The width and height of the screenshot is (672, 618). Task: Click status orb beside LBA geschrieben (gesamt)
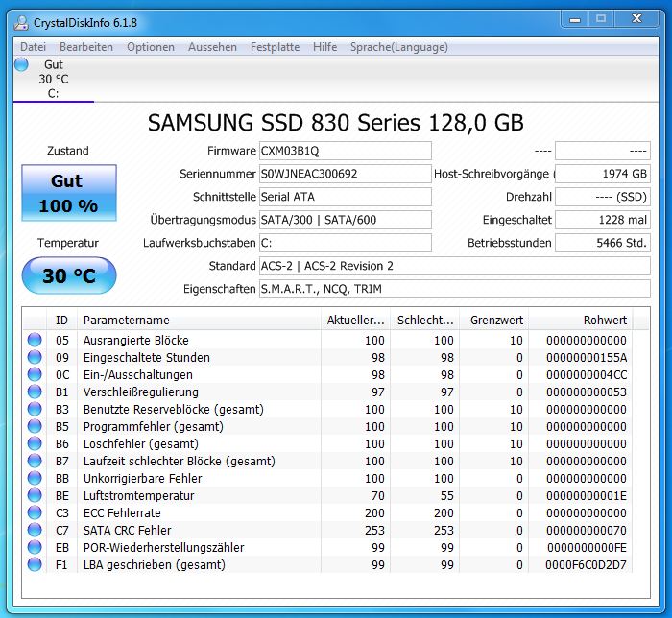tap(35, 564)
